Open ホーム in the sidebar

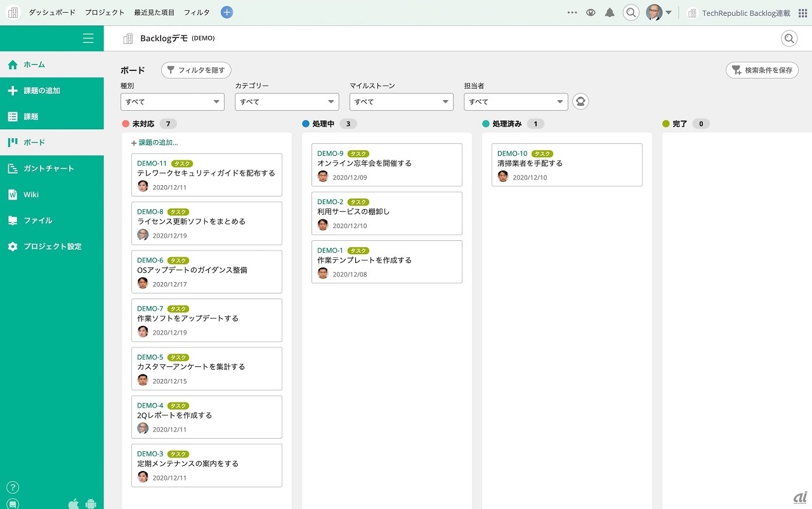tap(52, 65)
